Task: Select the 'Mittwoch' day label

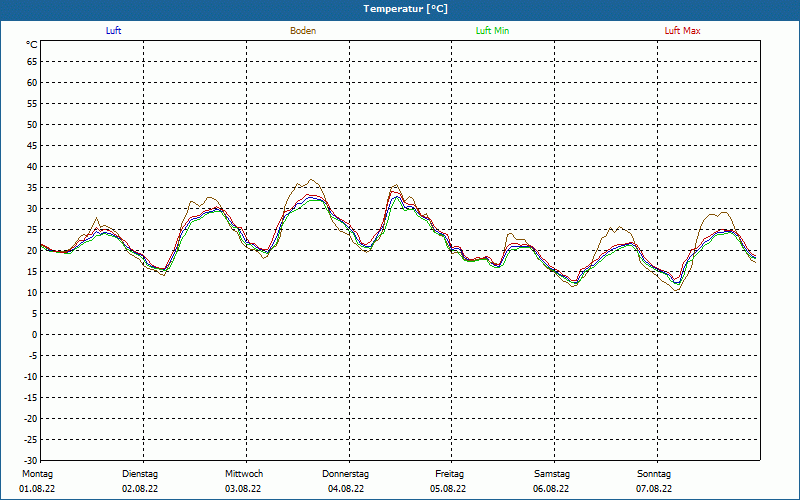Action: tap(244, 474)
